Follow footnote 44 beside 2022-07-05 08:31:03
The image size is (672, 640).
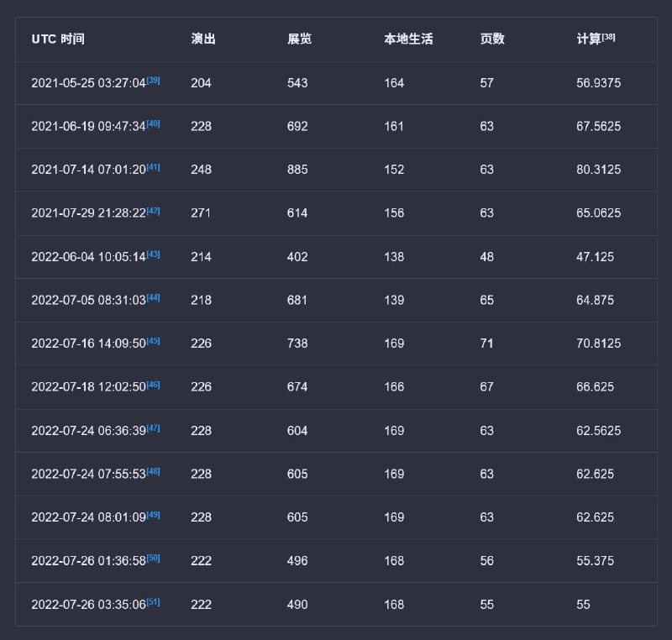(x=153, y=297)
